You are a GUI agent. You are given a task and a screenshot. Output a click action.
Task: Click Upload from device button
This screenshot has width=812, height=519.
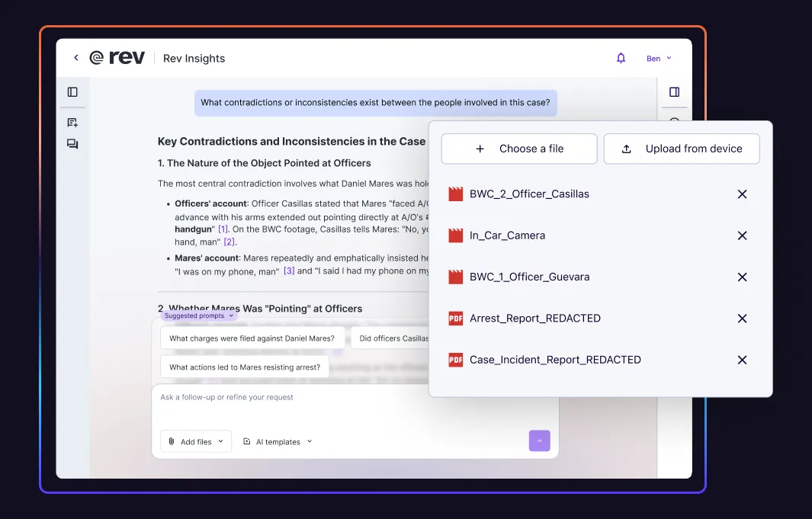click(x=682, y=149)
